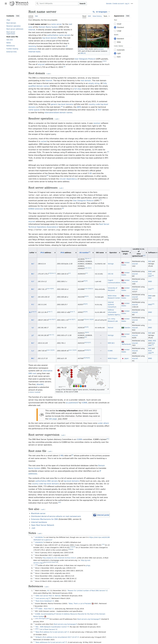Image resolution: width=158 pixels, height=644 pixels.
Task: Enlarge the root server map via enlarge icon
Action: tap(108, 389)
